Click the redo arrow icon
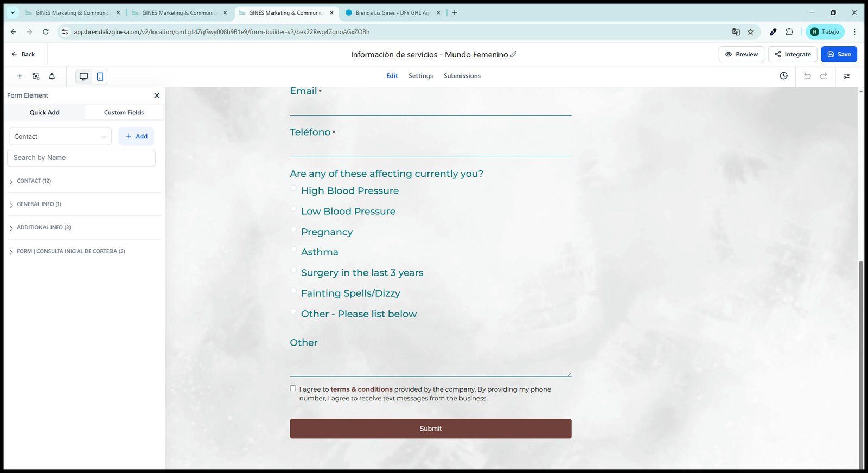Image resolution: width=868 pixels, height=473 pixels. click(824, 76)
